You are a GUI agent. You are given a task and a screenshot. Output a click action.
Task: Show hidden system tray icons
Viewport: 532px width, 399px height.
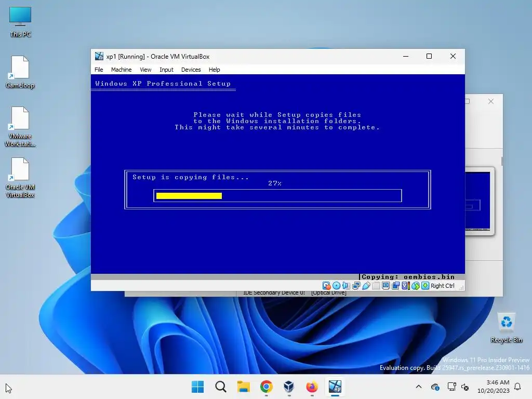pyautogui.click(x=419, y=387)
